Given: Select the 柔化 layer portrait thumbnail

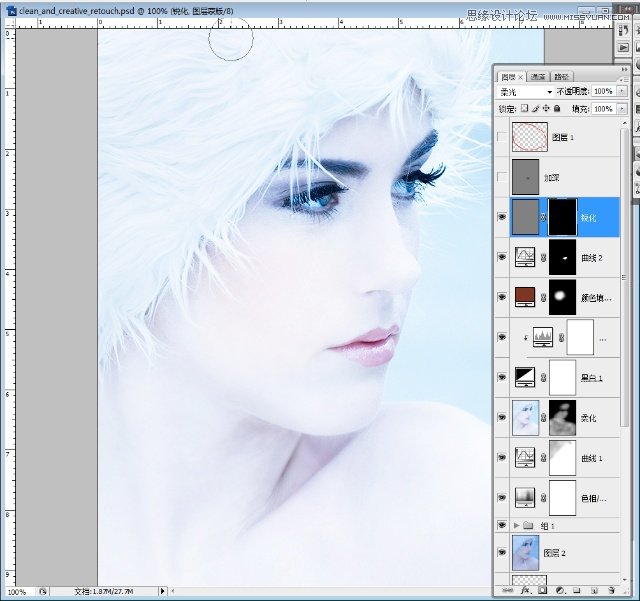Looking at the screenshot, I should [x=525, y=418].
